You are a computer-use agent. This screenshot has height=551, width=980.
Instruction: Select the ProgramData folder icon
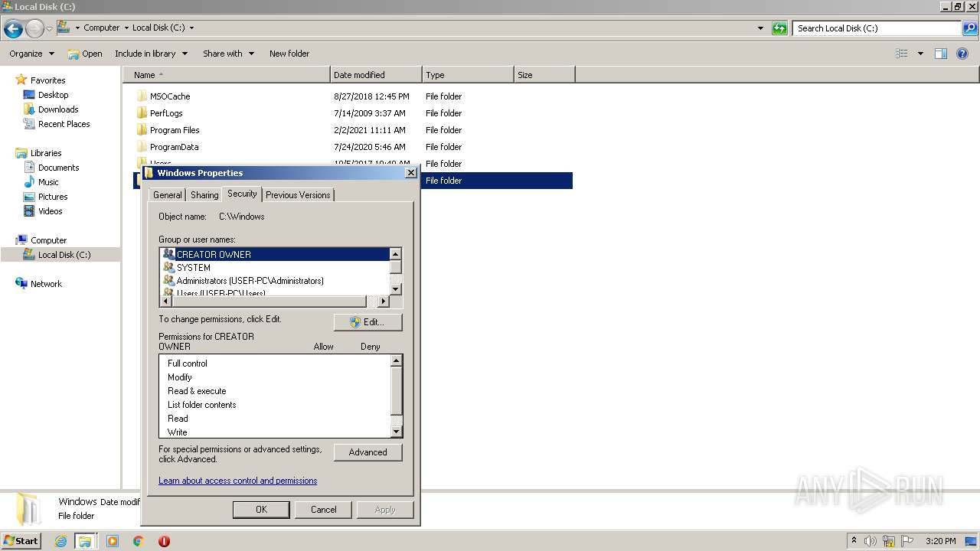pos(142,147)
